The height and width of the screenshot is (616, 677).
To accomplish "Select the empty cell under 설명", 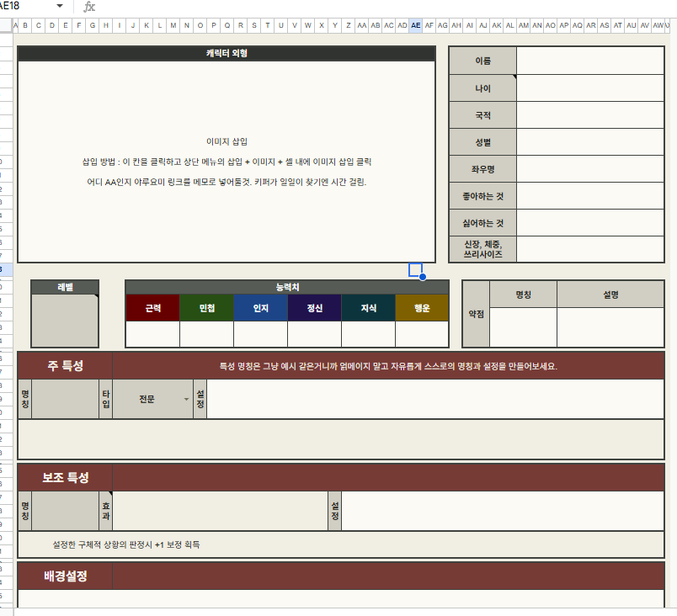I will click(x=610, y=327).
